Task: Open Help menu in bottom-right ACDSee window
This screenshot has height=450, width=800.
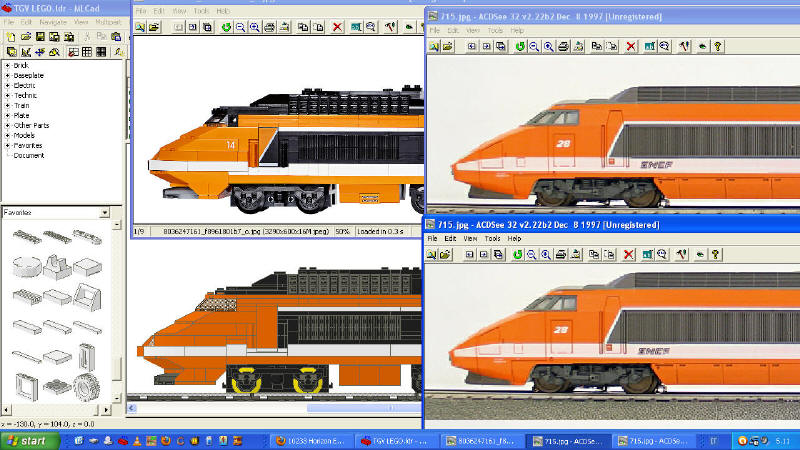Action: 514,238
